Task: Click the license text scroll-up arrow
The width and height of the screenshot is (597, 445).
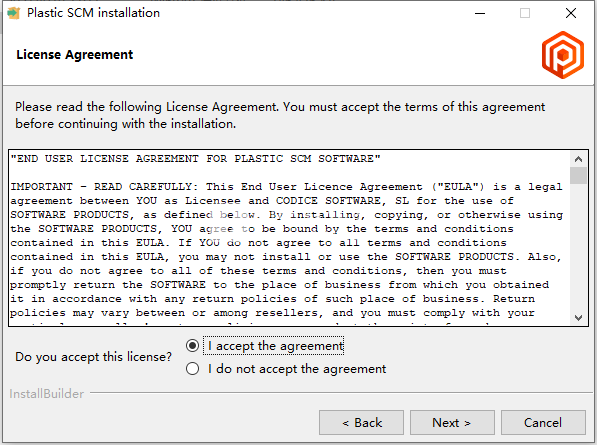Action: [x=578, y=159]
